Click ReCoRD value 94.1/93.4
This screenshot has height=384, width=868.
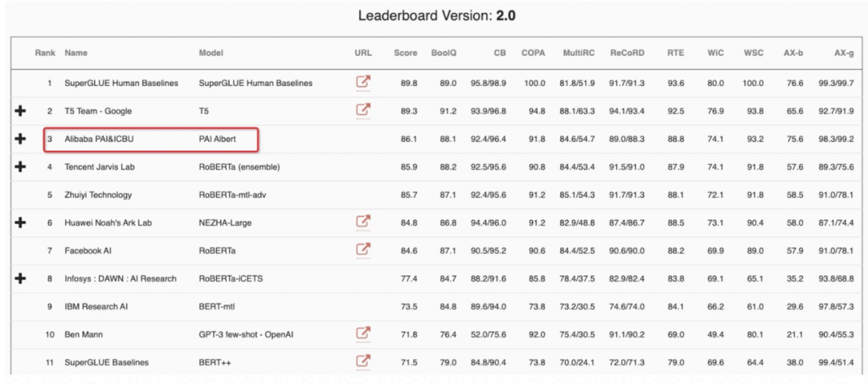[627, 111]
